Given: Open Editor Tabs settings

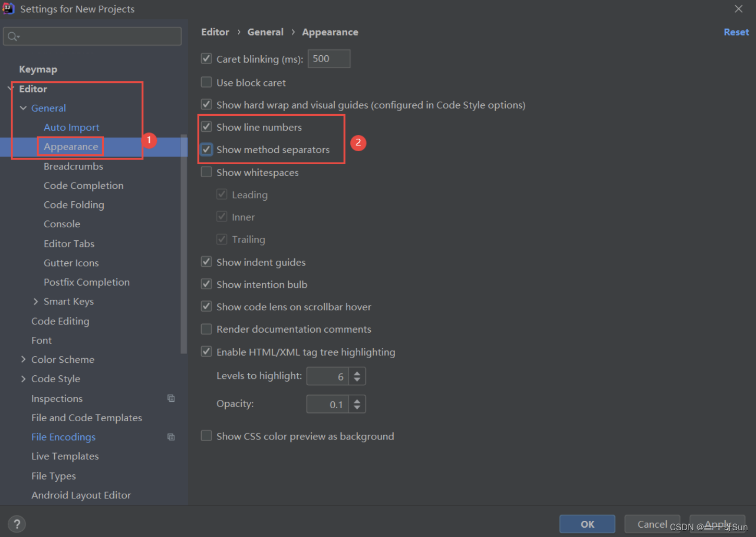Looking at the screenshot, I should pyautogui.click(x=69, y=243).
